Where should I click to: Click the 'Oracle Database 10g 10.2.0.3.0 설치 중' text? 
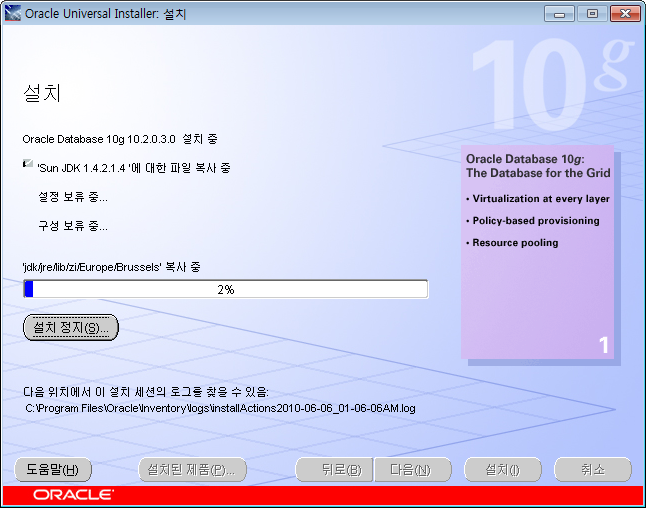pos(120,139)
